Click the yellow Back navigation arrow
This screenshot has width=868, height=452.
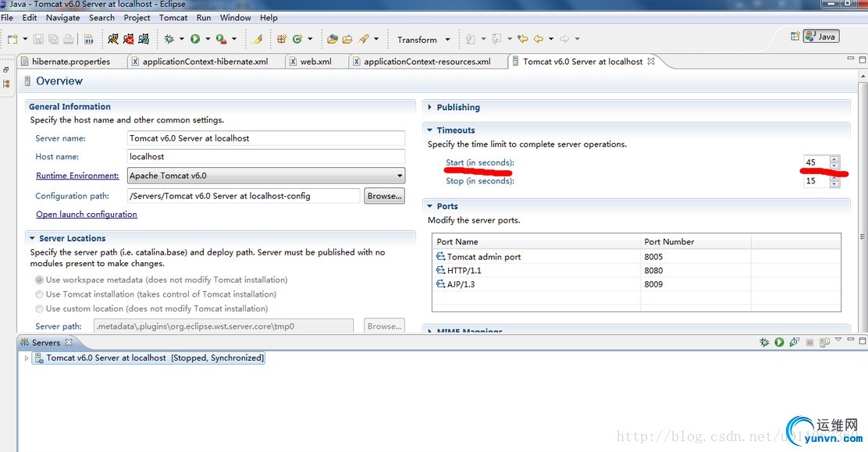point(539,39)
